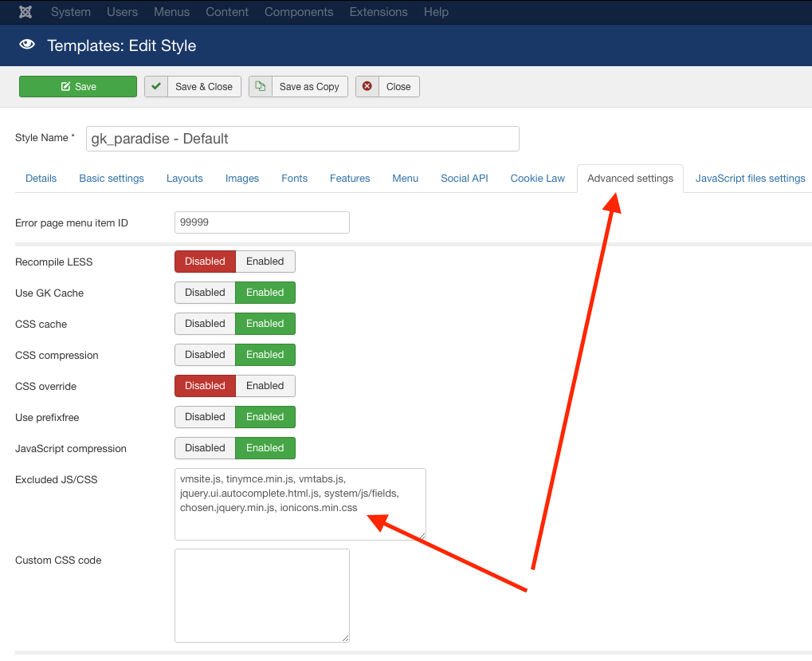
Task: Set Use GK Cache to Enabled
Action: pos(265,293)
